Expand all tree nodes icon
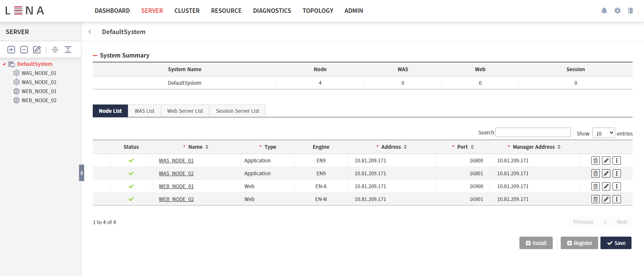 (x=55, y=50)
